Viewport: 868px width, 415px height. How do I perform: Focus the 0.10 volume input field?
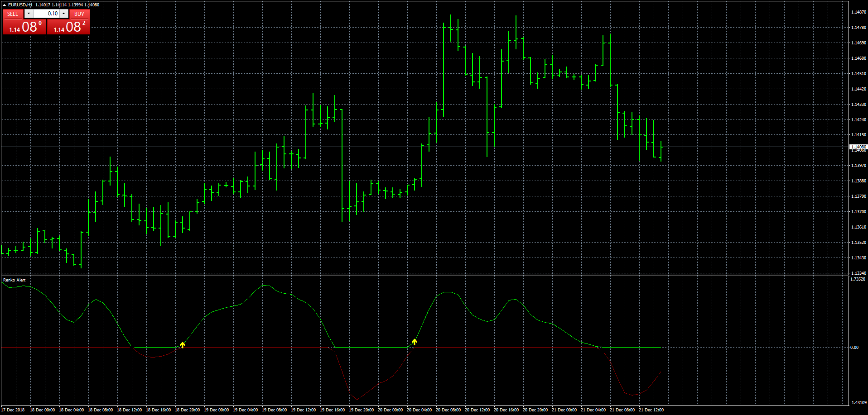pos(46,14)
